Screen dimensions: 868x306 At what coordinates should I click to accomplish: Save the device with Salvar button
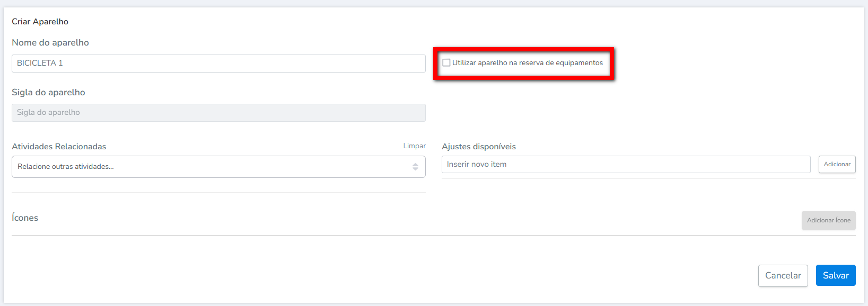point(836,275)
